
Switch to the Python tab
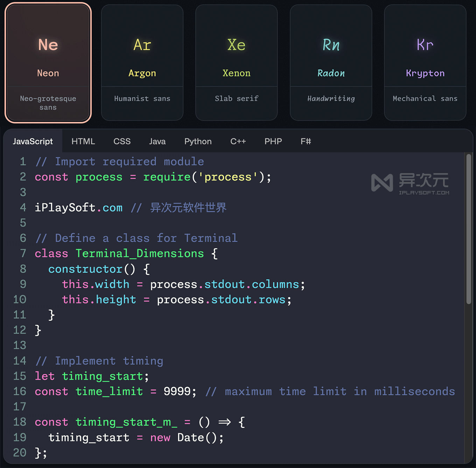pyautogui.click(x=198, y=141)
